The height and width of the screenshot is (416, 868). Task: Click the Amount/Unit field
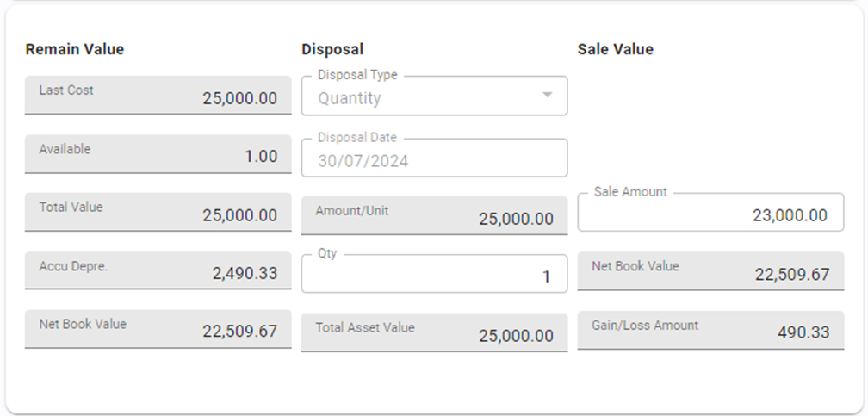click(434, 216)
